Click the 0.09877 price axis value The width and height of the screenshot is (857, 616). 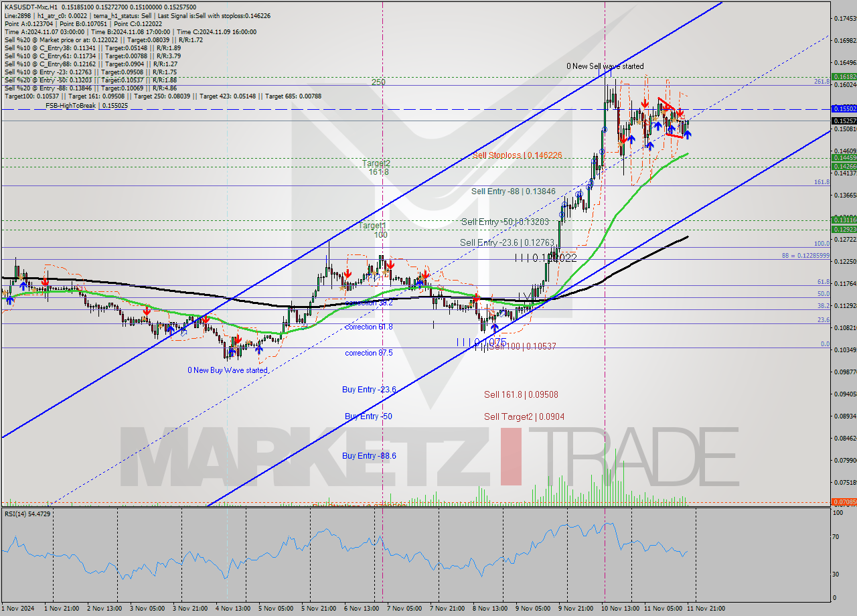(x=844, y=372)
